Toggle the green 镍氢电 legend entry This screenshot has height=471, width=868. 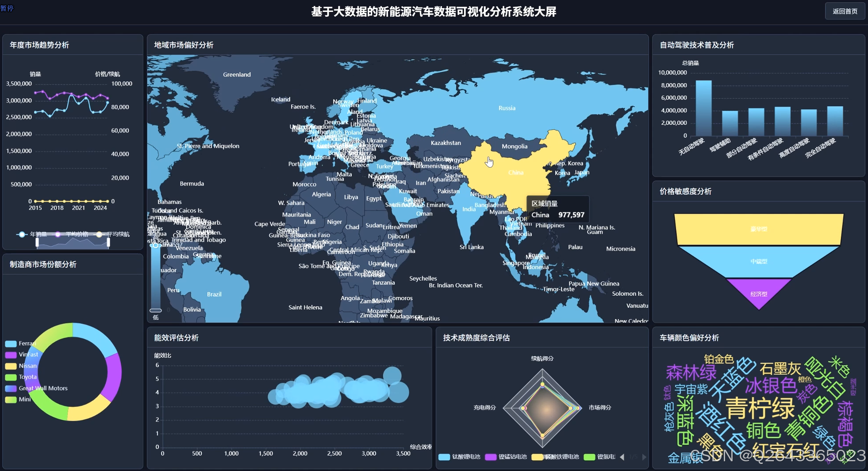(x=600, y=457)
